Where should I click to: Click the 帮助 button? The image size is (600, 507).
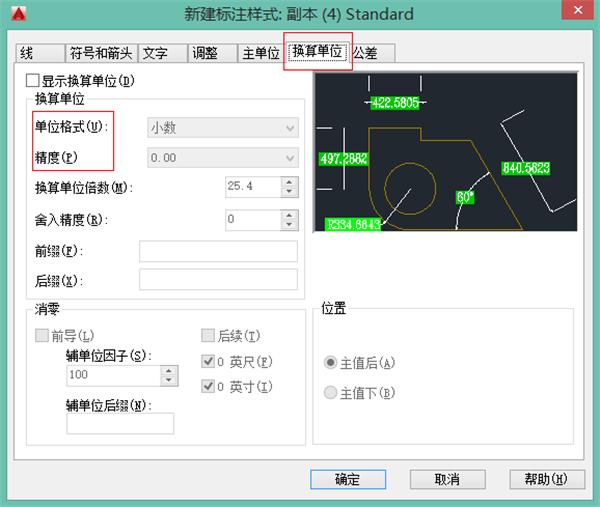(x=547, y=479)
